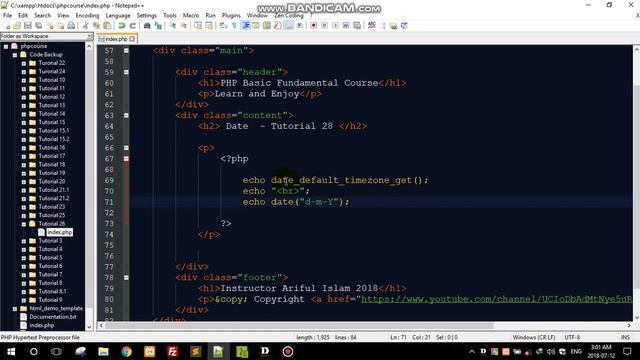Click the Paste toolbar icon

107,26
